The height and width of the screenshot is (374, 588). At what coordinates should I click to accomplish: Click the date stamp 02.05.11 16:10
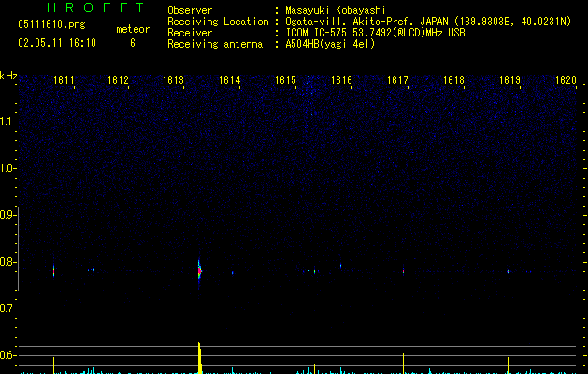[57, 43]
